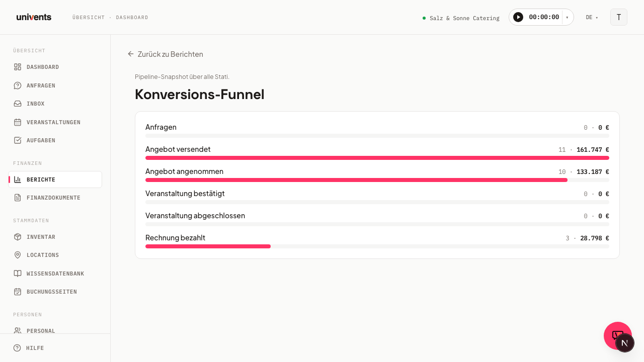Image resolution: width=644 pixels, height=362 pixels.
Task: Click the Angebot angenommen label
Action: tap(184, 171)
